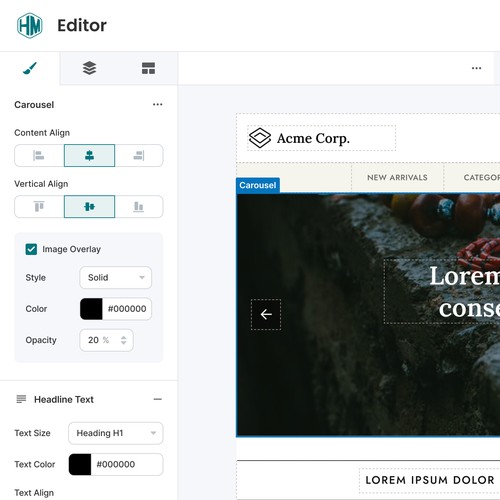This screenshot has width=500, height=500.
Task: Click the Editor title text
Action: point(82,25)
